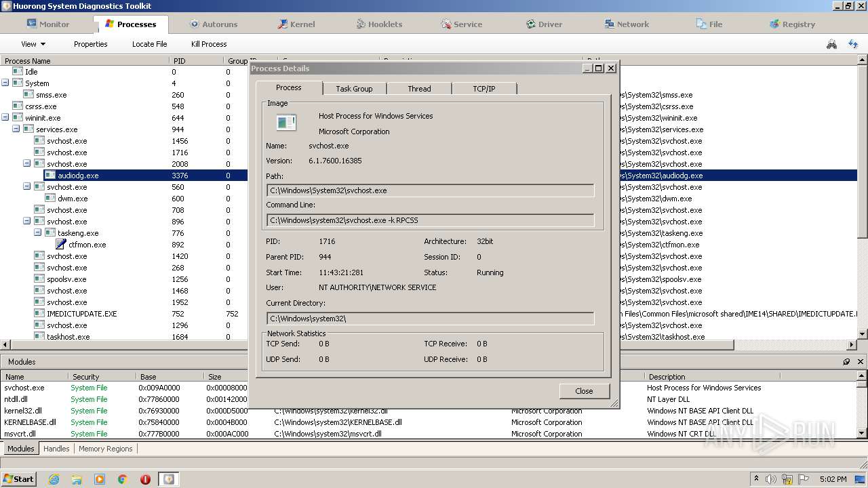Screen dimensions: 868x488
Task: Select the csrss.exe process icon
Action: pos(18,106)
